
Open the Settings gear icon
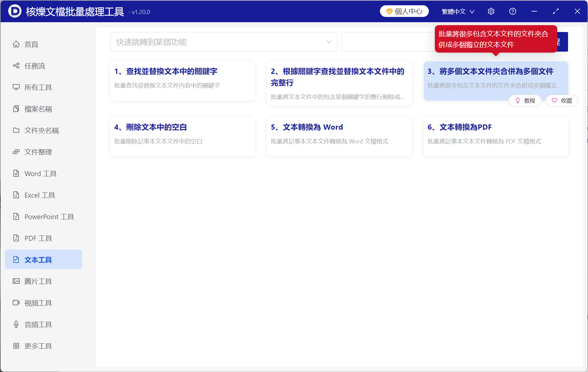pyautogui.click(x=491, y=11)
